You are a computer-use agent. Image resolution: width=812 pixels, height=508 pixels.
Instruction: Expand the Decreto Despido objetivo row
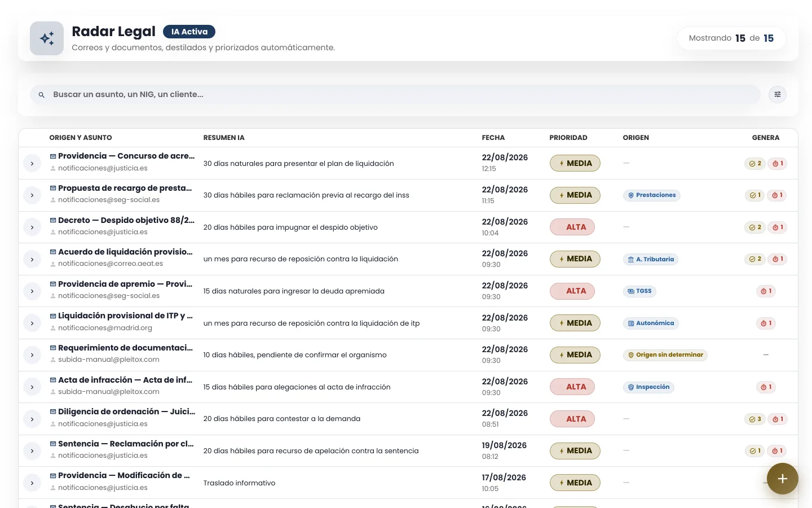[x=32, y=227]
